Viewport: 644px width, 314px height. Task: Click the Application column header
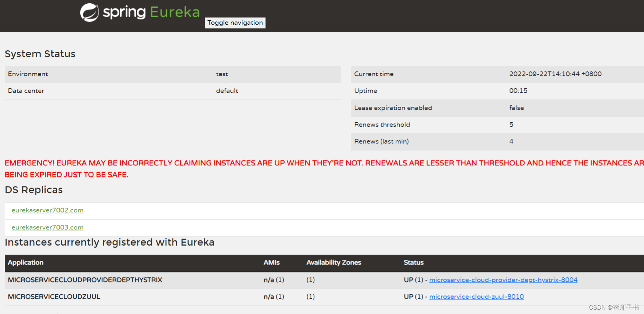point(26,263)
